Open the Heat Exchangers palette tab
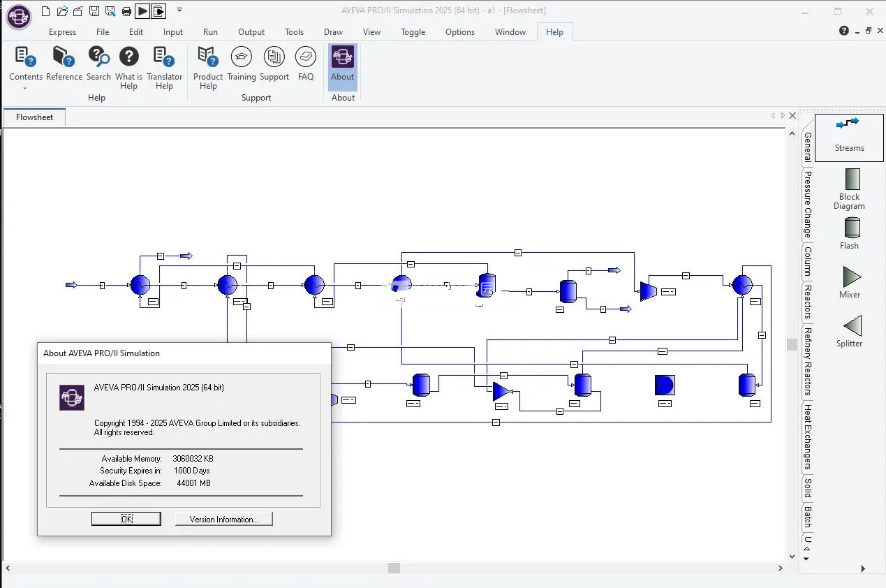The height and width of the screenshot is (588, 886). [808, 437]
